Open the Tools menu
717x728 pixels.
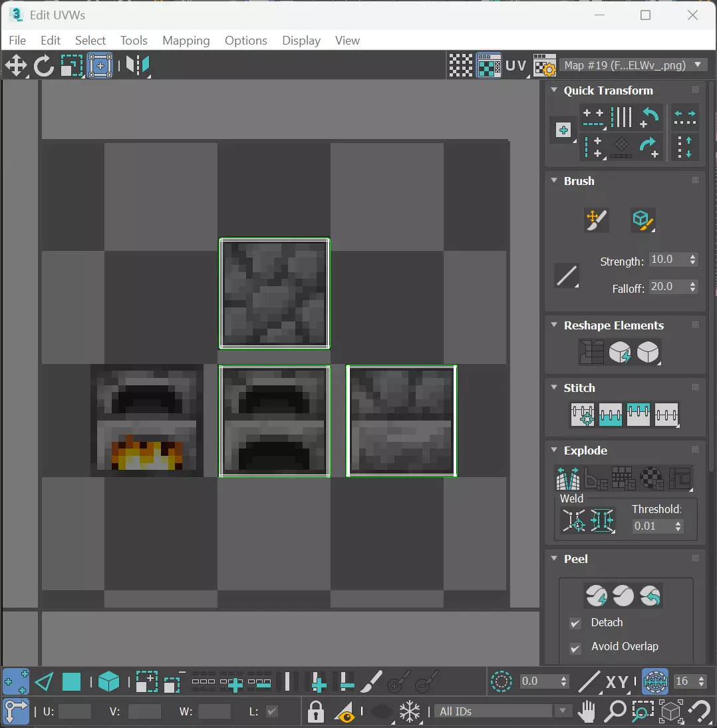point(134,41)
